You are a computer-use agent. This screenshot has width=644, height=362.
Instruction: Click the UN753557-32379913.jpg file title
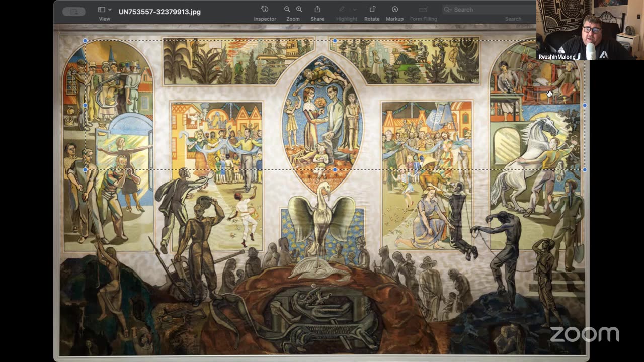(x=159, y=11)
